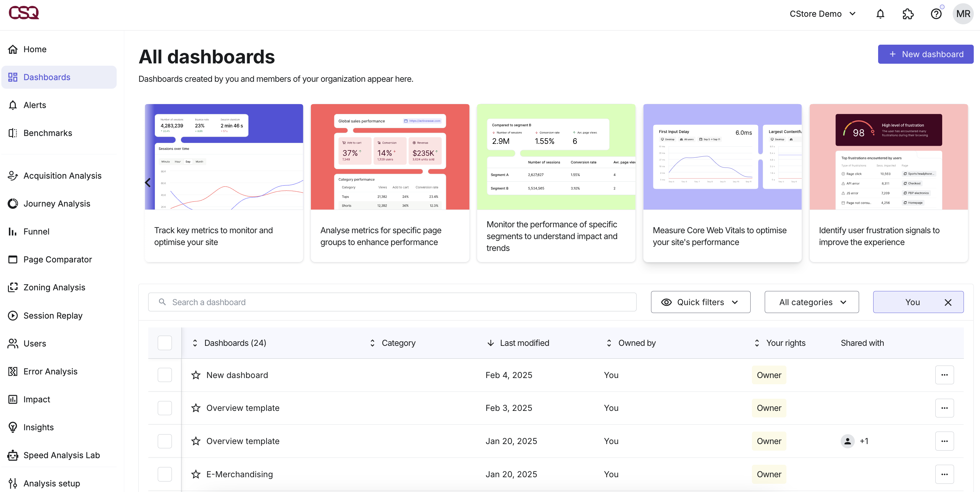Image resolution: width=980 pixels, height=492 pixels.
Task: Launch the Speed Analysis Lab
Action: [x=61, y=455]
